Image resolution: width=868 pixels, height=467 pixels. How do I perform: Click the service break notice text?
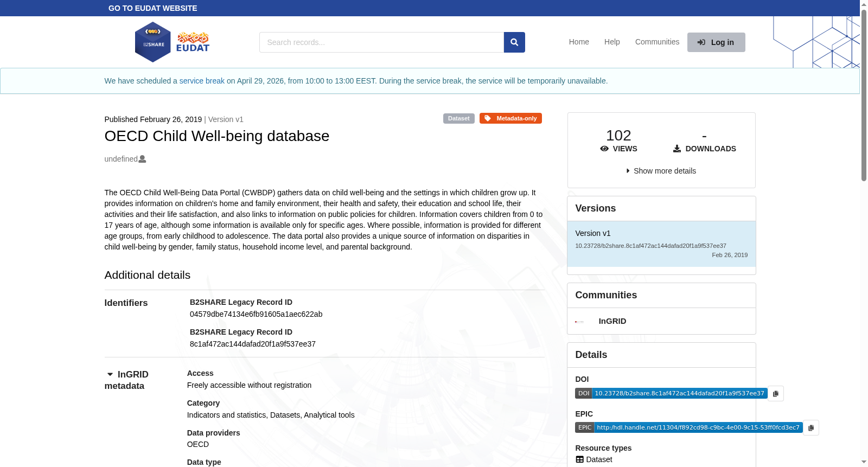coord(356,81)
